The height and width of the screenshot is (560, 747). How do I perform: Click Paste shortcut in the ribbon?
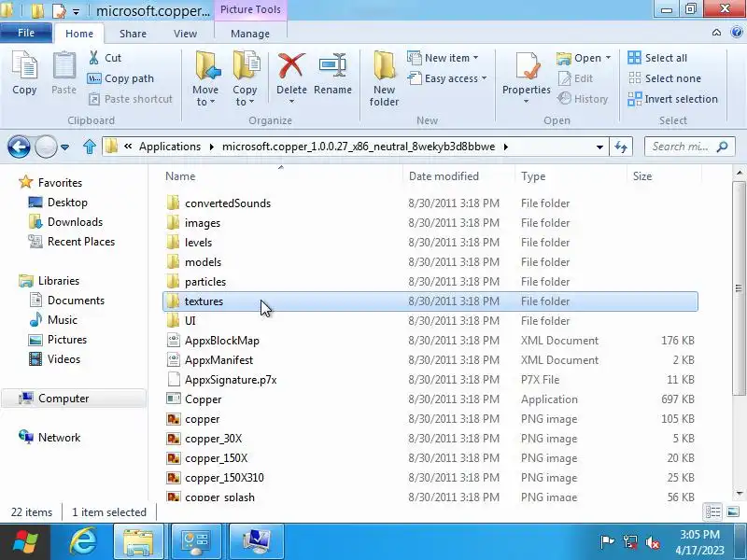[130, 99]
